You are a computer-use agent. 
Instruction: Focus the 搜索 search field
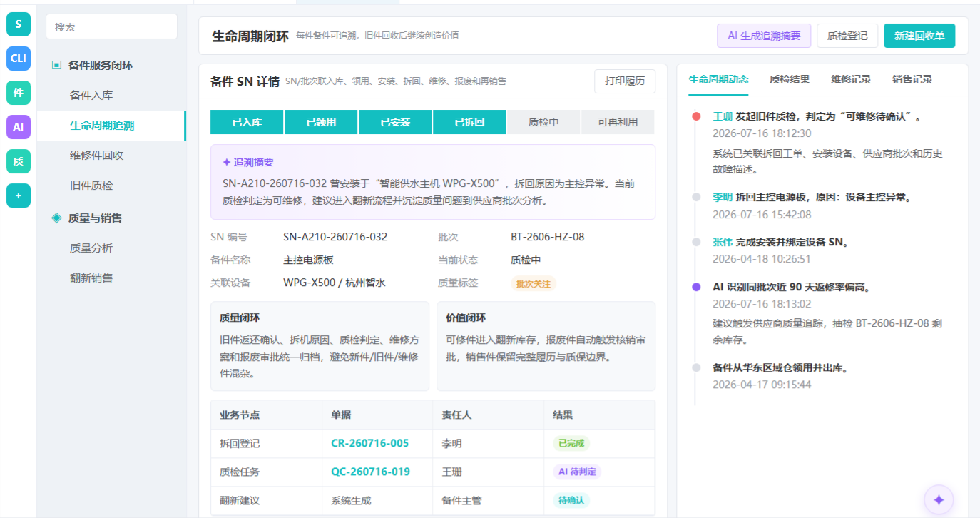(111, 26)
